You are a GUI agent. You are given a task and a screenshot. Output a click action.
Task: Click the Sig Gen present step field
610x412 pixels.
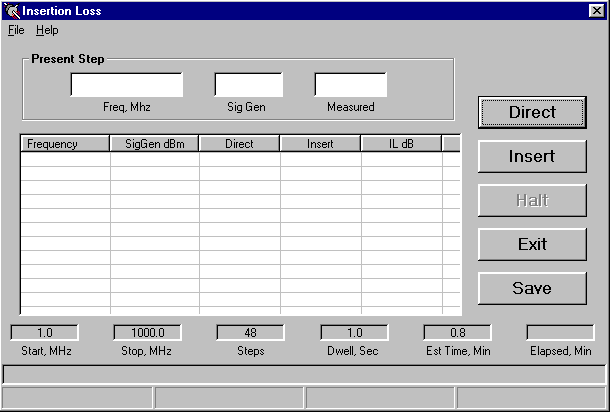click(248, 85)
